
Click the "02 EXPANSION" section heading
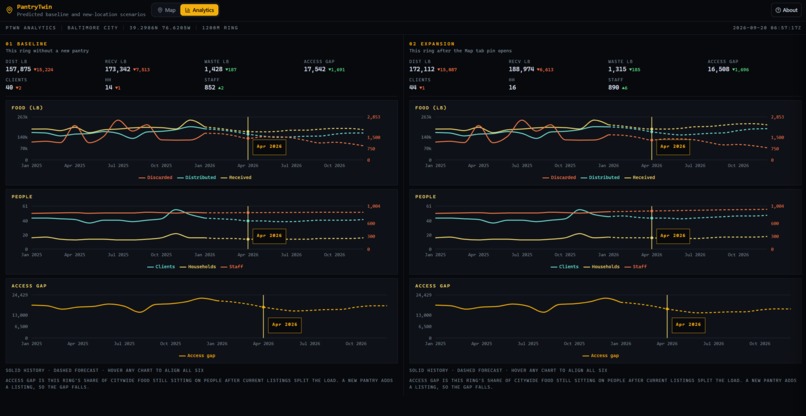pos(432,44)
